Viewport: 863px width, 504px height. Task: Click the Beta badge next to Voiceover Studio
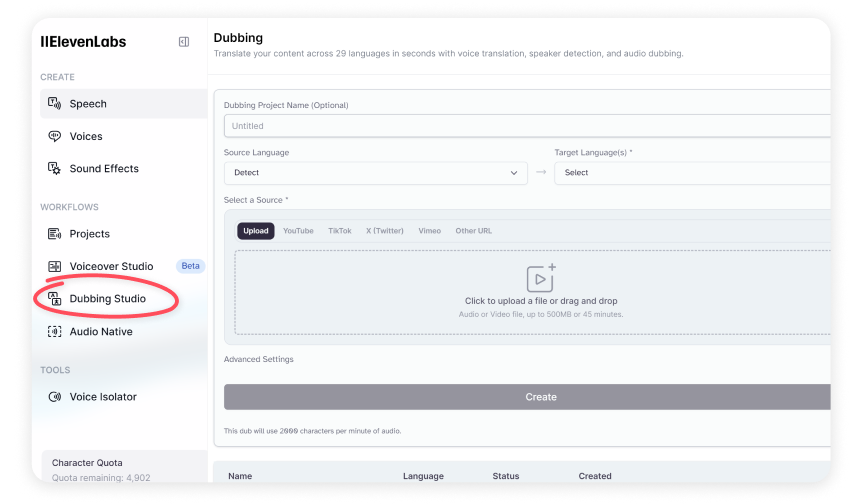click(x=190, y=266)
